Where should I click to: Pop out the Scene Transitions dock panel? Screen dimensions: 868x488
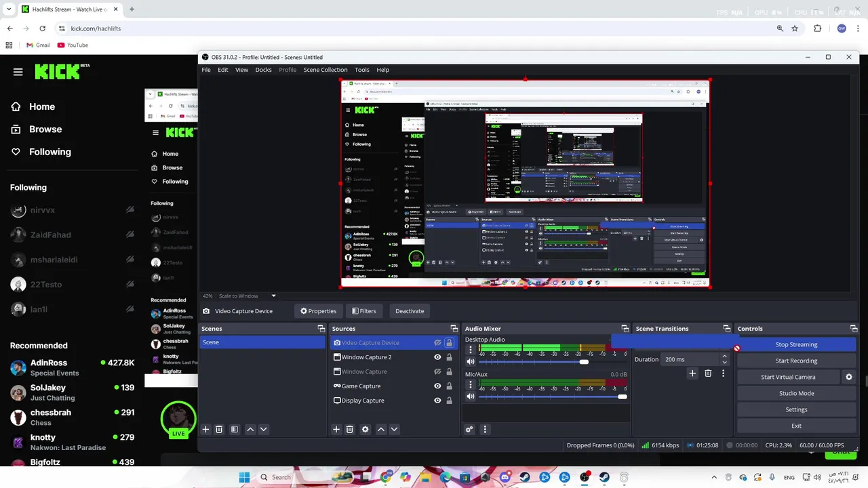727,329
